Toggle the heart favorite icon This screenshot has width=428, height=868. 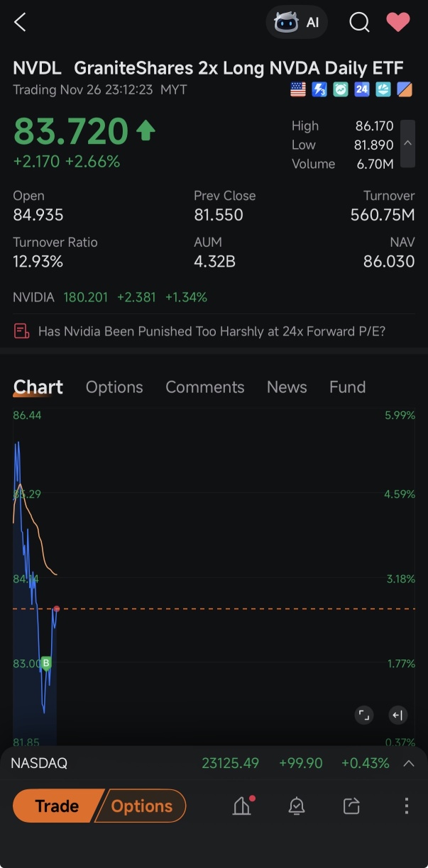[x=398, y=22]
